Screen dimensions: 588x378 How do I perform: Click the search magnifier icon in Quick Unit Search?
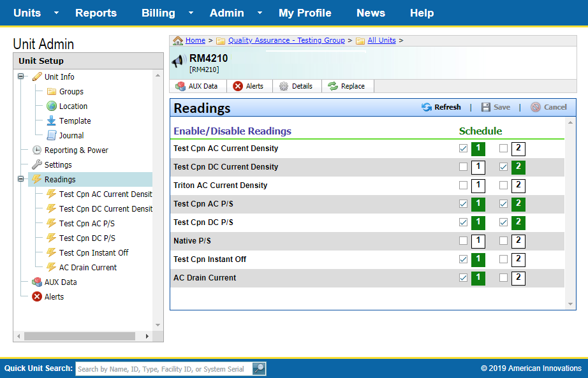tap(258, 368)
